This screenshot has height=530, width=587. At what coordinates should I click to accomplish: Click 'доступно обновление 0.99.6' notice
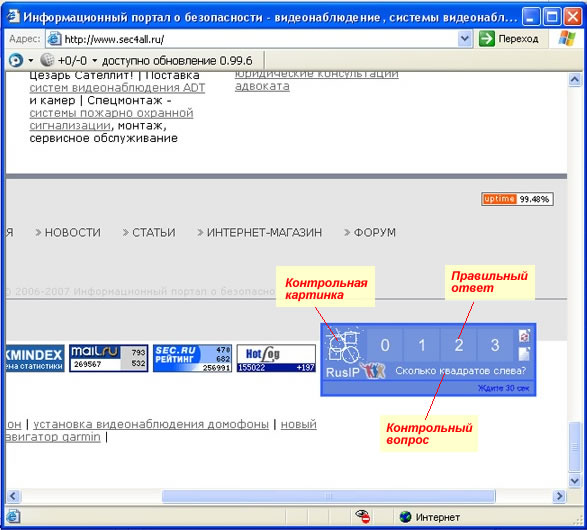pyautogui.click(x=177, y=61)
